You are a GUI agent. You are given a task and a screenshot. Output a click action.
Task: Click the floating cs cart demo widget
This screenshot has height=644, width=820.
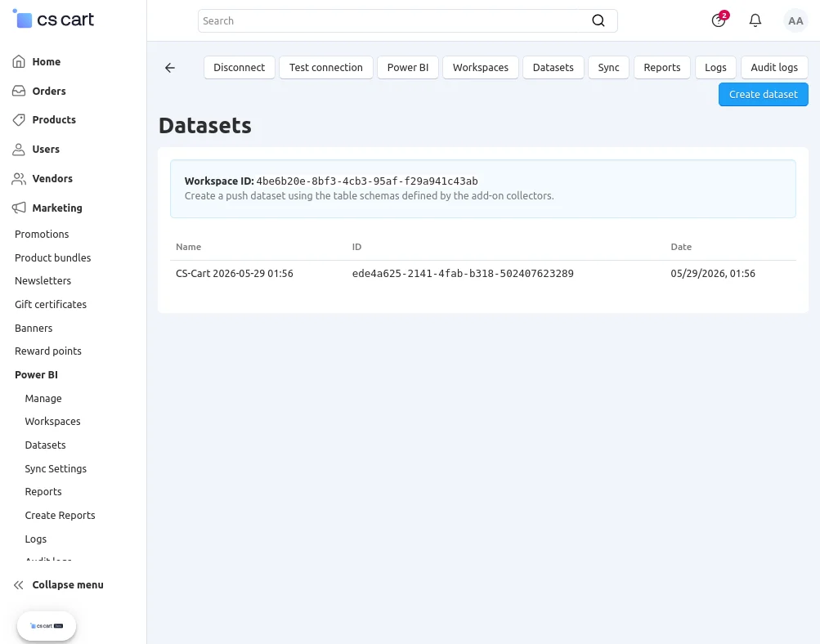tap(47, 626)
